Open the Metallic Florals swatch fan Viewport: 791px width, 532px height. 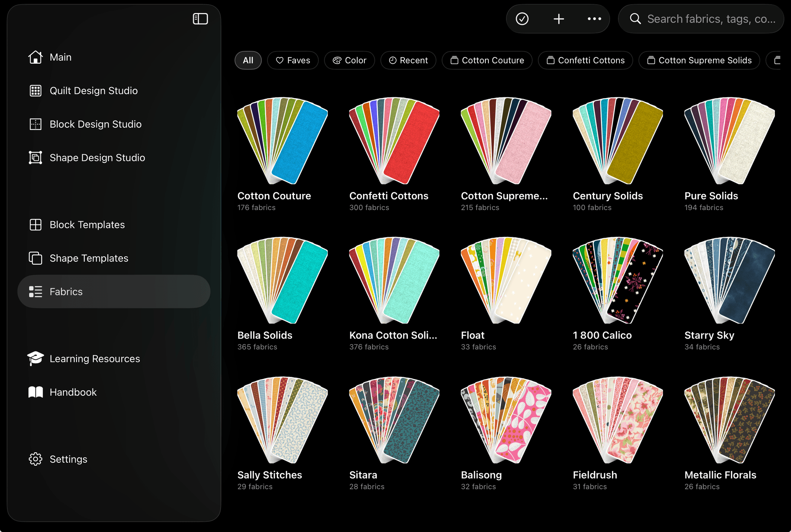[x=730, y=420]
